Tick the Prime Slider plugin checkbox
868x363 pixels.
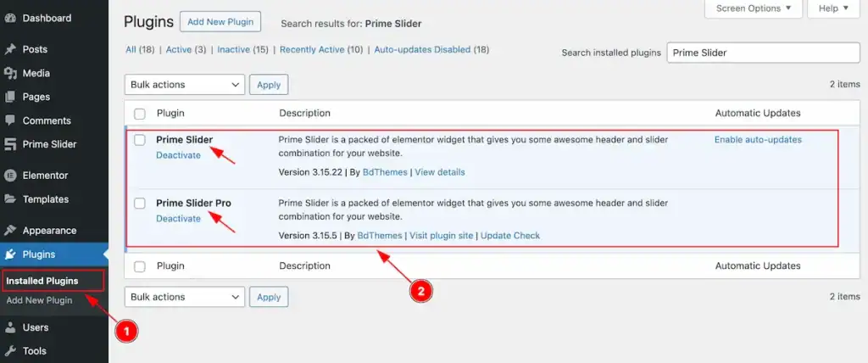[x=140, y=140]
